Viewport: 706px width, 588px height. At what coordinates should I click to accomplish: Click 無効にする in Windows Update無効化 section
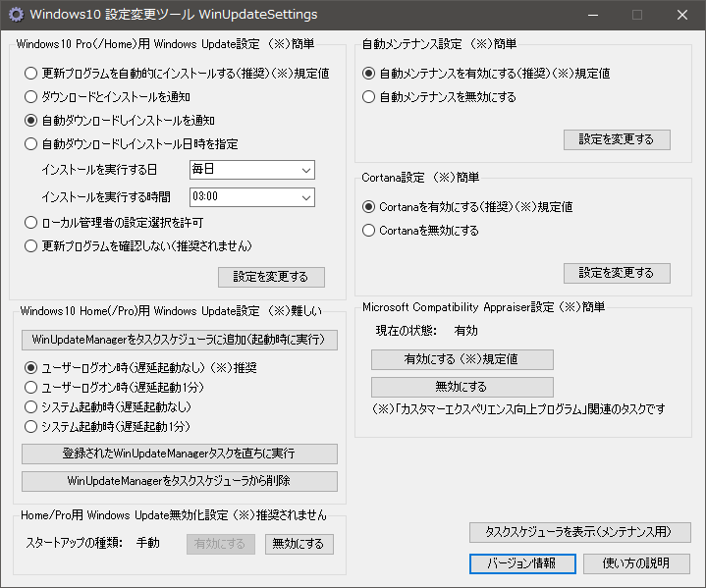tap(299, 544)
